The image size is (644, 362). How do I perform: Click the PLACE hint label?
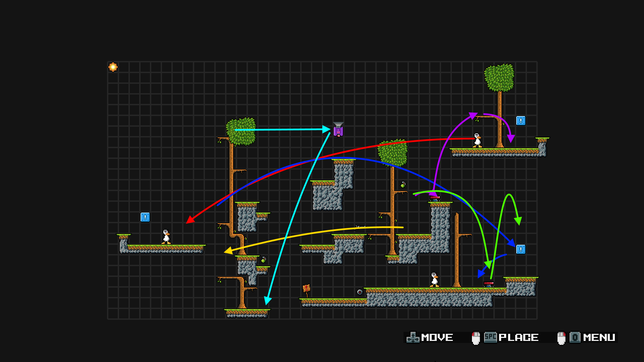pyautogui.click(x=519, y=338)
